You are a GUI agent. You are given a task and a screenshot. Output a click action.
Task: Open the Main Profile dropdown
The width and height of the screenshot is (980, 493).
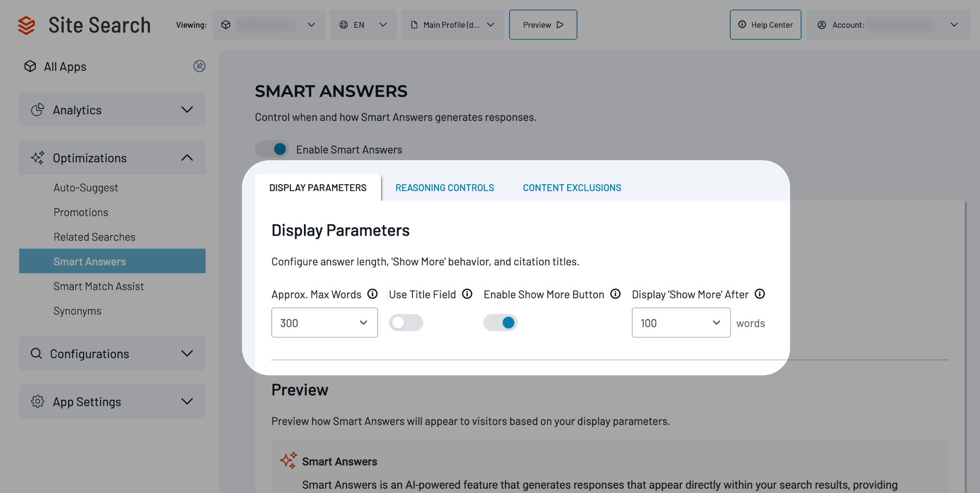tap(453, 25)
